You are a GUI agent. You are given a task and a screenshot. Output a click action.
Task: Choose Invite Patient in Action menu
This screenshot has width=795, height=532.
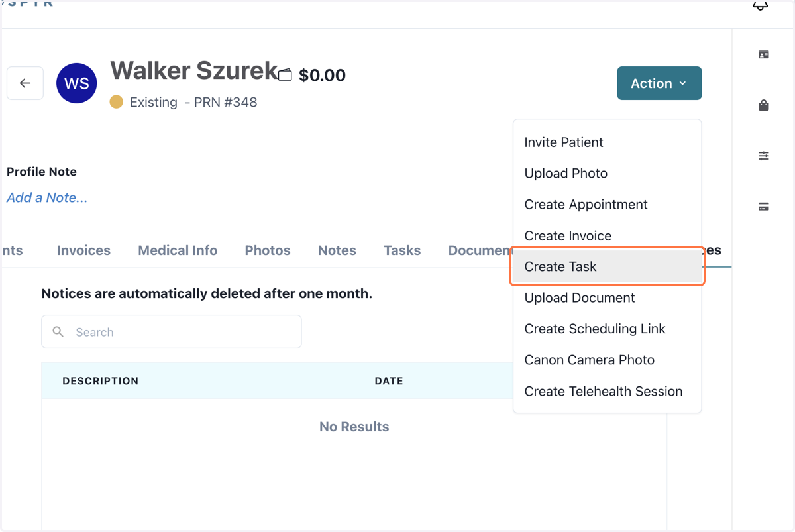607,142
